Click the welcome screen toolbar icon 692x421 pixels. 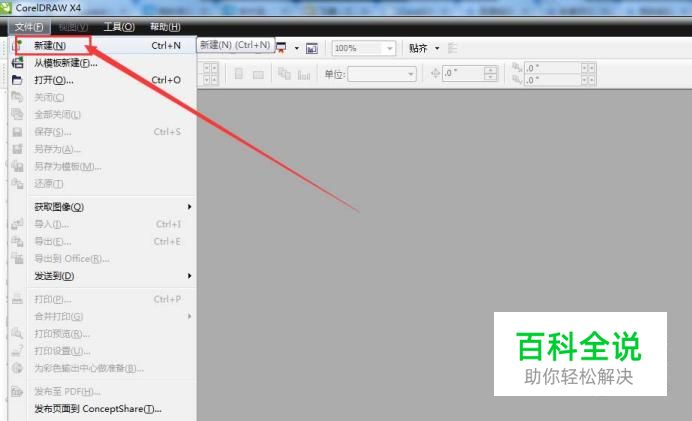[x=312, y=48]
